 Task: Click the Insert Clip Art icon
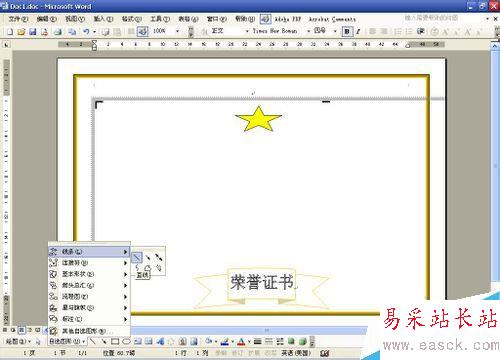pos(183,341)
